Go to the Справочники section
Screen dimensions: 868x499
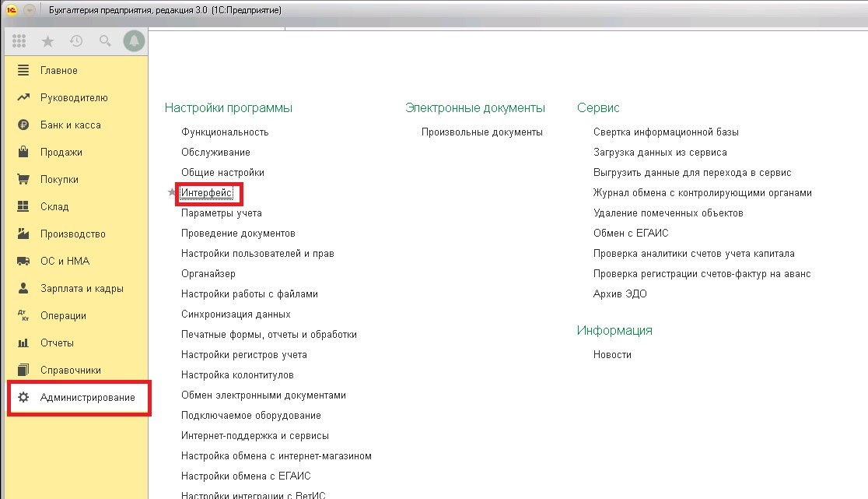(x=70, y=371)
